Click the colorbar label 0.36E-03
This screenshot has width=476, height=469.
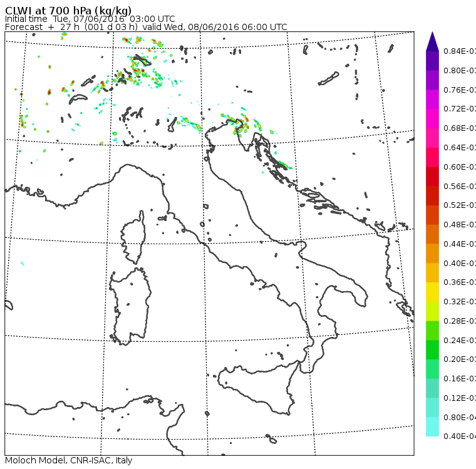(x=460, y=282)
